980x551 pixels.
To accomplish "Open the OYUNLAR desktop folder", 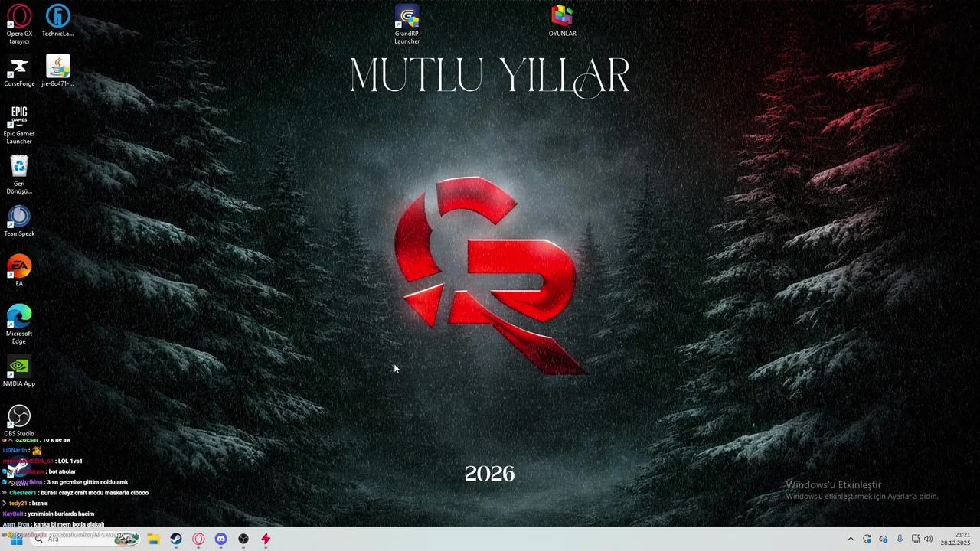I will [562, 21].
